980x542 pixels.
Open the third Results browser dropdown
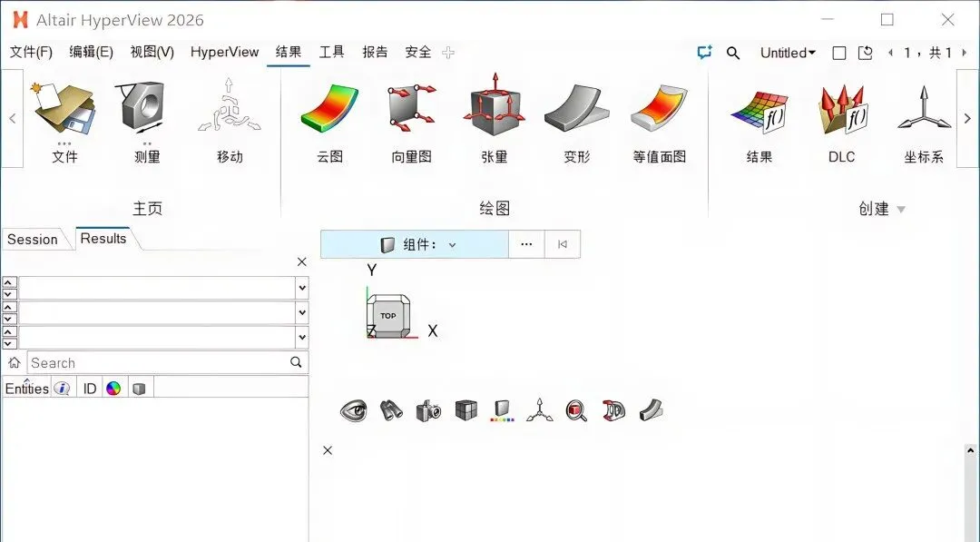[x=302, y=338]
